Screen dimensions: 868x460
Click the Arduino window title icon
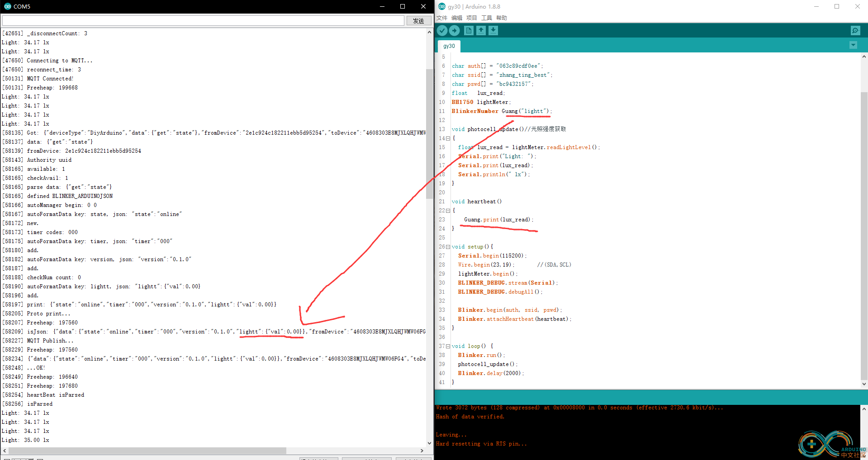click(x=442, y=6)
